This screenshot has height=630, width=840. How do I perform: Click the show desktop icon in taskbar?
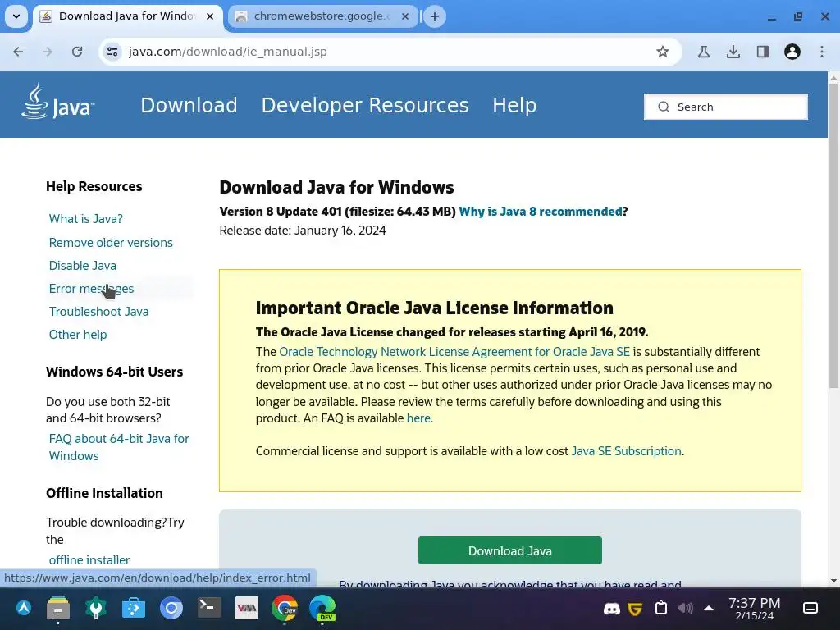(810, 608)
